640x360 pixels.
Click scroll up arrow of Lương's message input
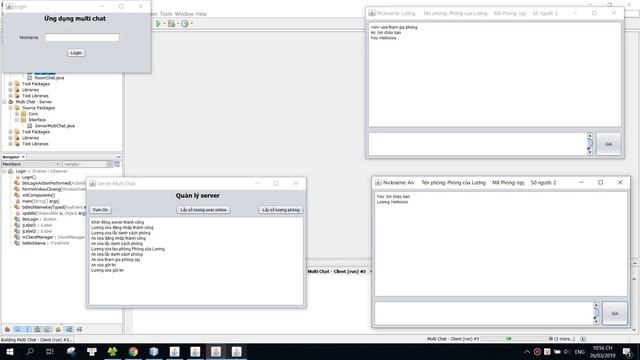point(589,136)
